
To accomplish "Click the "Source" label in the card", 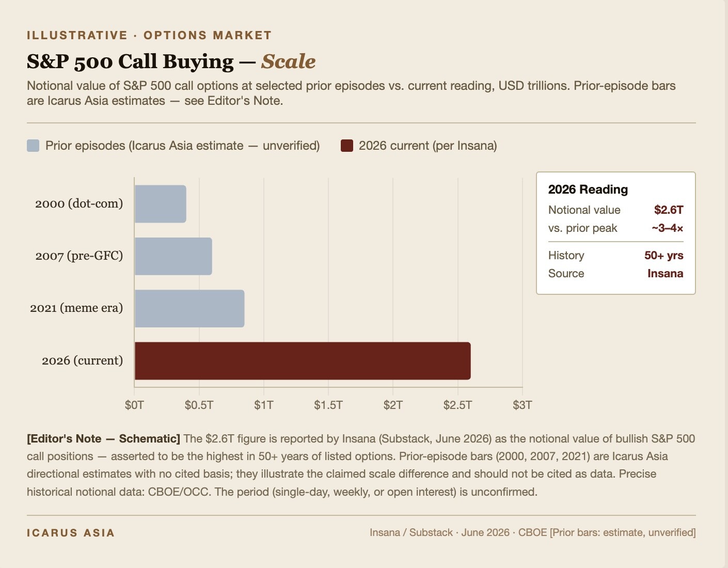I will [x=566, y=274].
